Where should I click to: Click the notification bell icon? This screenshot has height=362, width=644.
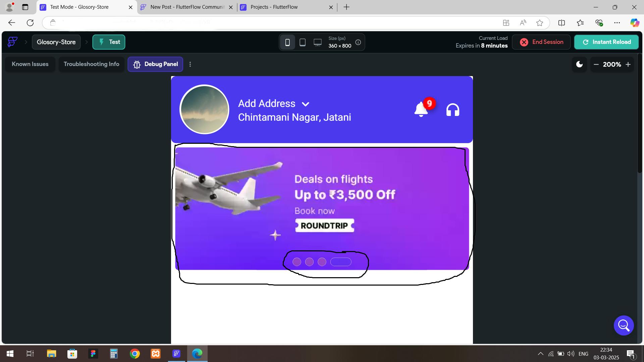click(421, 110)
